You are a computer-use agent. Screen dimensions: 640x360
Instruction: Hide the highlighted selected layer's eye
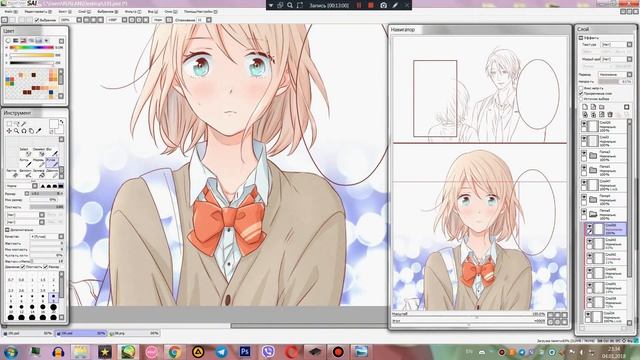(x=590, y=226)
